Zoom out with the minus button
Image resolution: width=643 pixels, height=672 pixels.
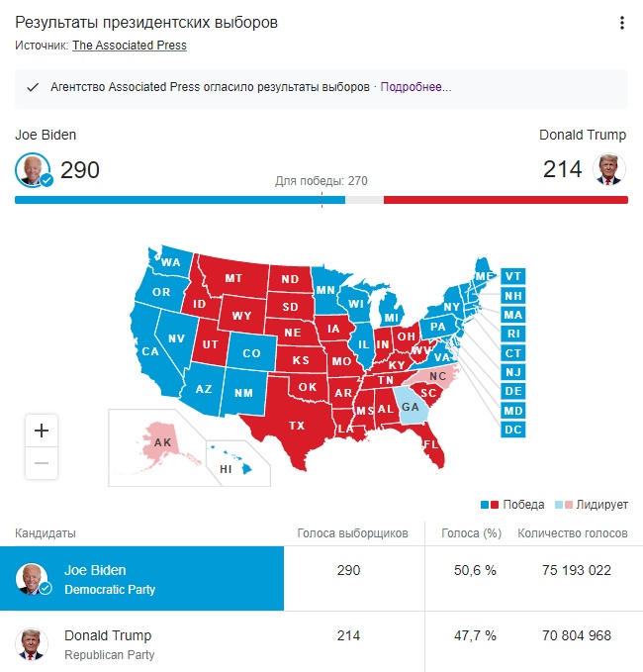42,463
